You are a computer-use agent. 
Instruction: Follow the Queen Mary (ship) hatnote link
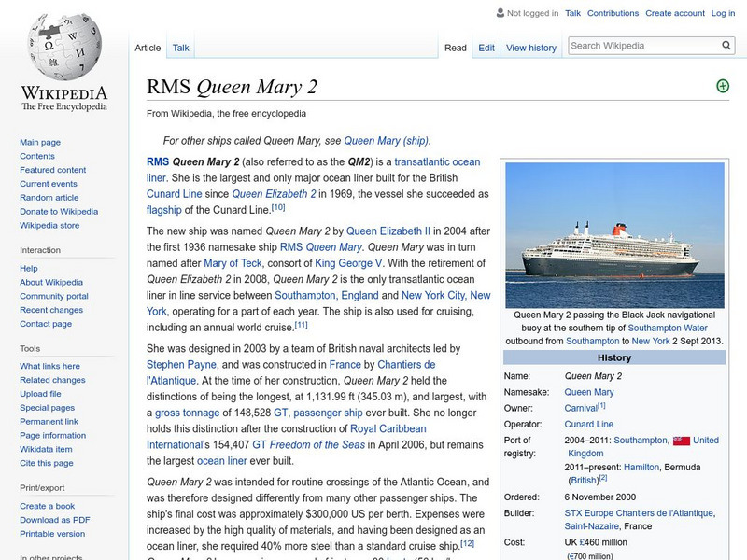pos(386,141)
